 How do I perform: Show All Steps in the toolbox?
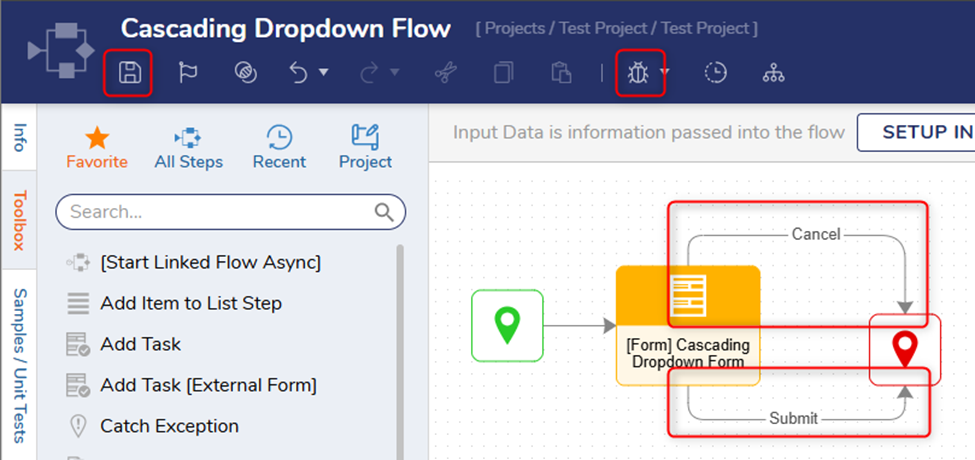pos(188,147)
